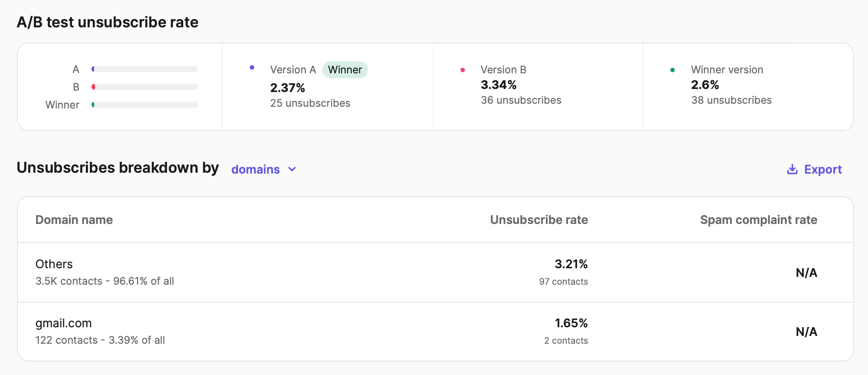The width and height of the screenshot is (868, 375).
Task: Select the Unsubscribe rate column header
Action: (x=538, y=220)
